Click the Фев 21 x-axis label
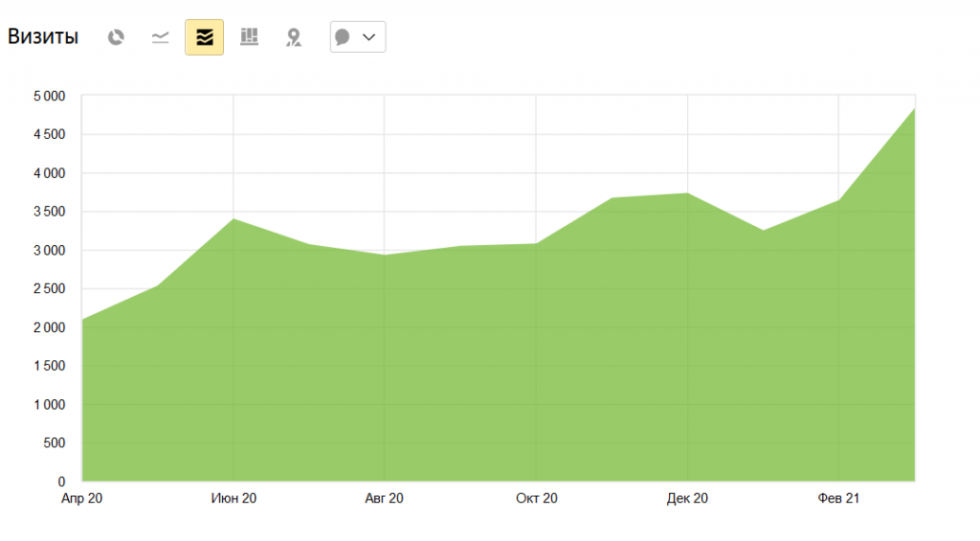The width and height of the screenshot is (980, 541). click(838, 499)
